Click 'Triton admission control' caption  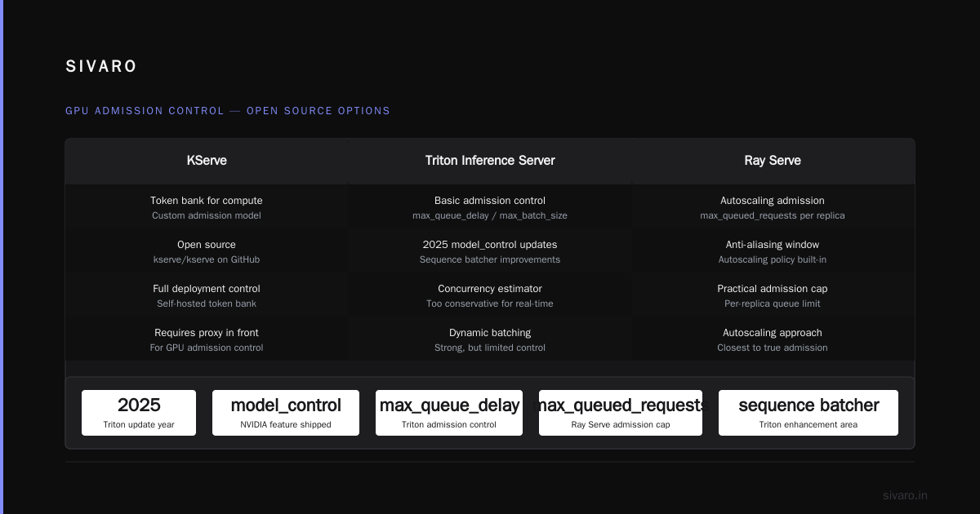pyautogui.click(x=449, y=425)
